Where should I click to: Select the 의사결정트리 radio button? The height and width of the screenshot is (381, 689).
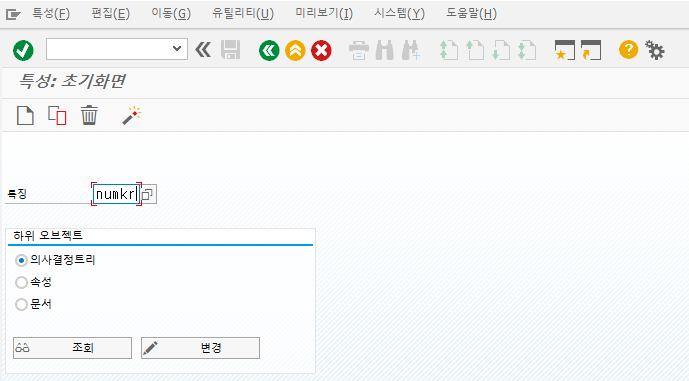click(21, 261)
